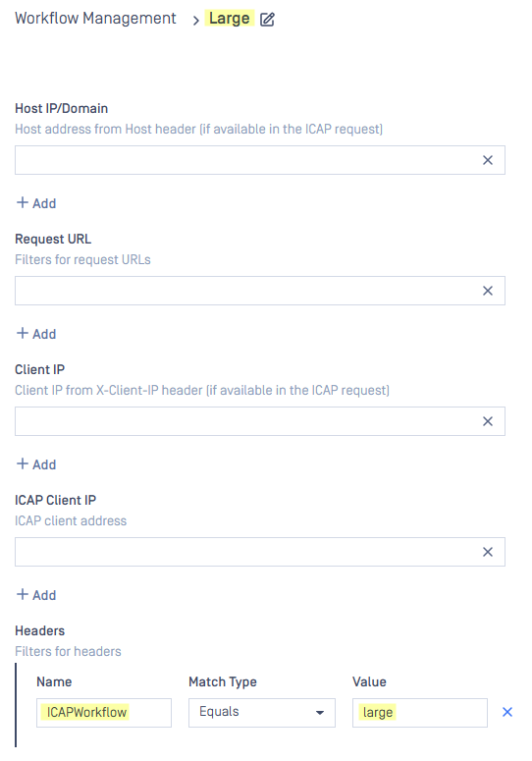Click the edit pencil icon next to Large
Image resolution: width=532 pixels, height=761 pixels.
(267, 20)
